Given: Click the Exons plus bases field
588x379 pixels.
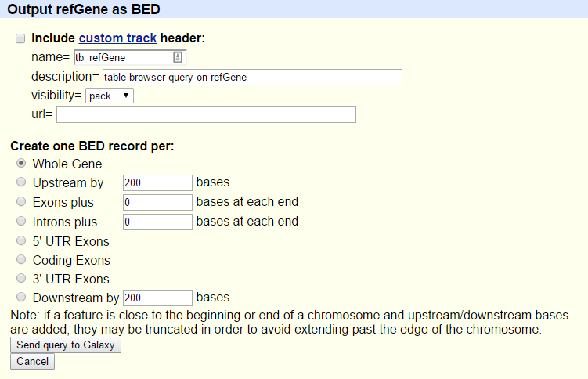Looking at the screenshot, I should pyautogui.click(x=157, y=202).
